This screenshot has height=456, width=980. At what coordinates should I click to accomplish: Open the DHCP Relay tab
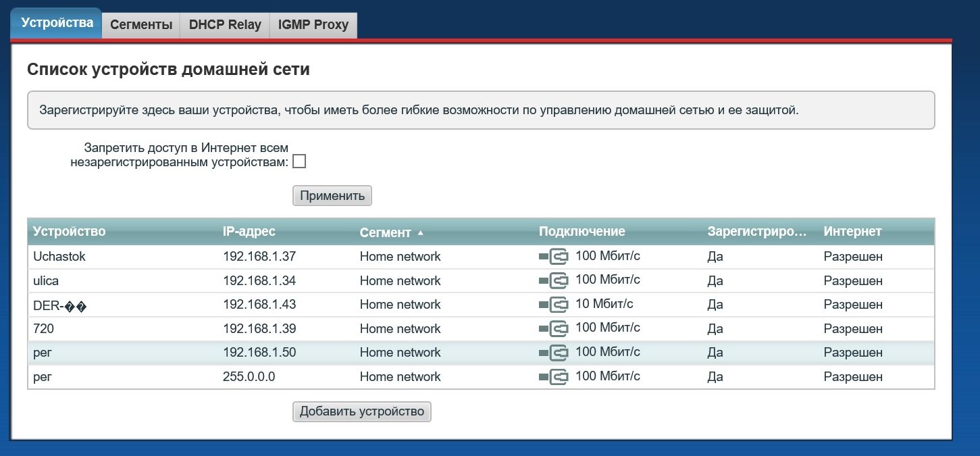point(225,25)
